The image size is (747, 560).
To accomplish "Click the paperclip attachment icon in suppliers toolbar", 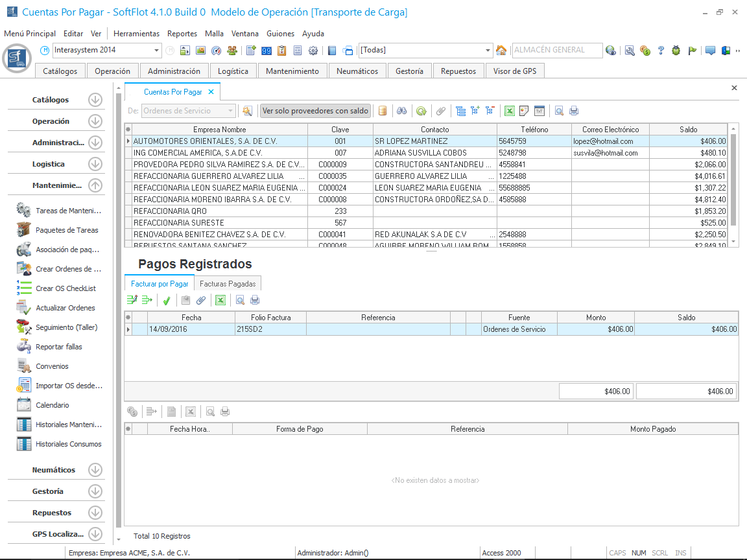I will coord(440,111).
